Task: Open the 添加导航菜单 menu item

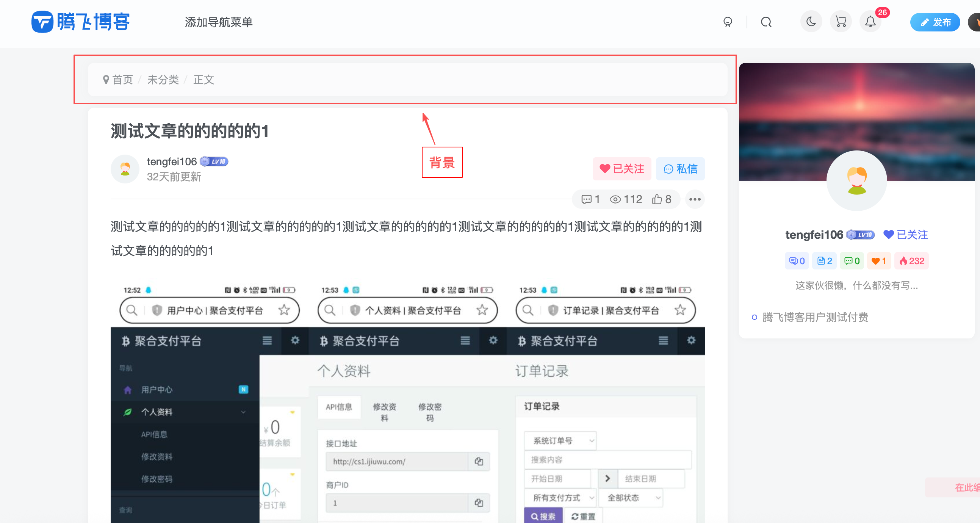Action: tap(219, 22)
